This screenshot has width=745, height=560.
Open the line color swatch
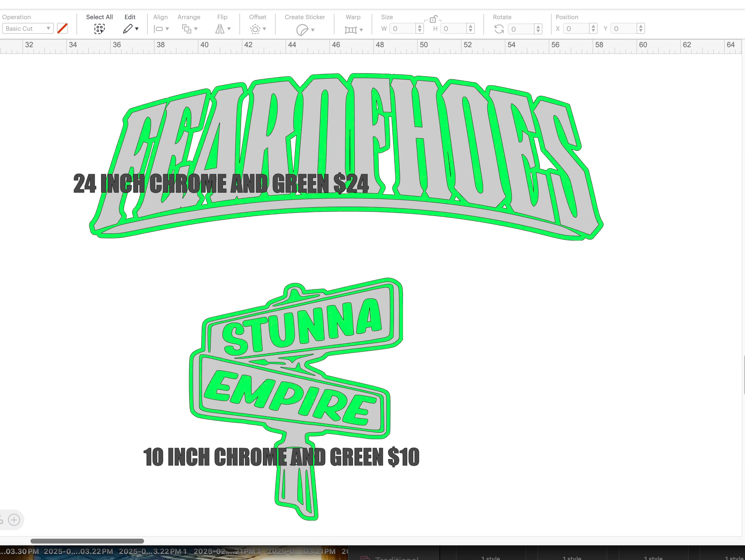coord(62,28)
